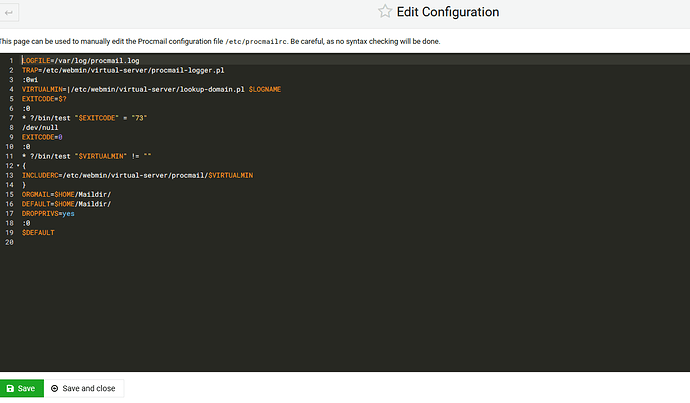Image resolution: width=690 pixels, height=403 pixels.
Task: Click line number 13 in the gutter
Action: coord(9,176)
